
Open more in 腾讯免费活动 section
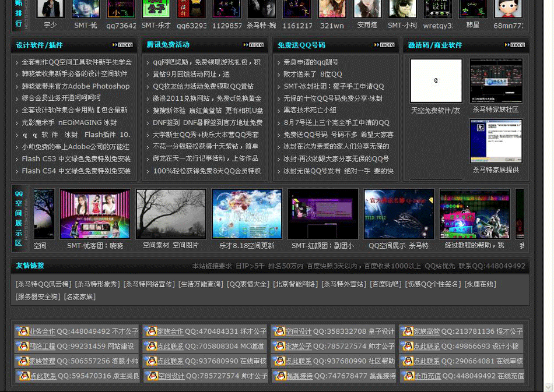click(254, 45)
